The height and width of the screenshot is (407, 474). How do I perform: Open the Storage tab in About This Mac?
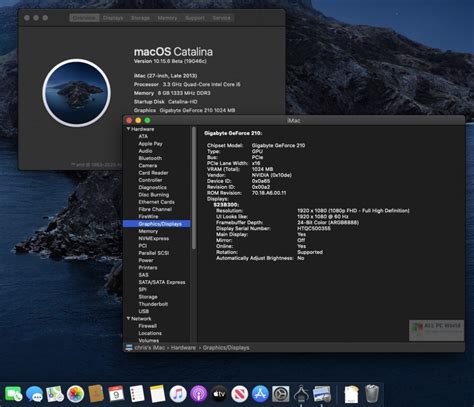click(x=140, y=18)
